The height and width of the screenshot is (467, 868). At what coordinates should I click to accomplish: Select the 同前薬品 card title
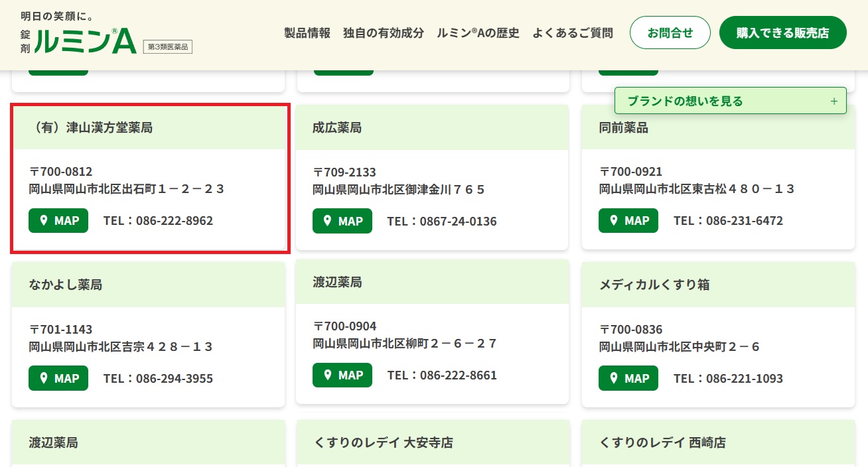(x=624, y=127)
